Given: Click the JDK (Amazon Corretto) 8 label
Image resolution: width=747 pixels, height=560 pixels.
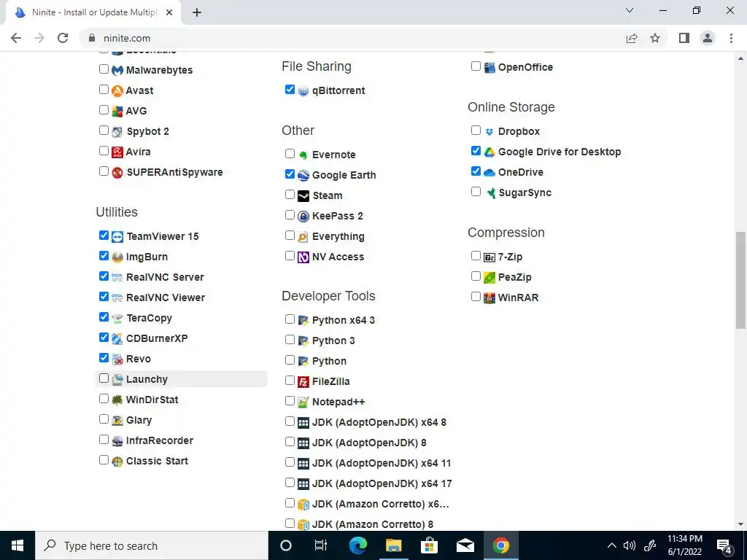Looking at the screenshot, I should [373, 524].
